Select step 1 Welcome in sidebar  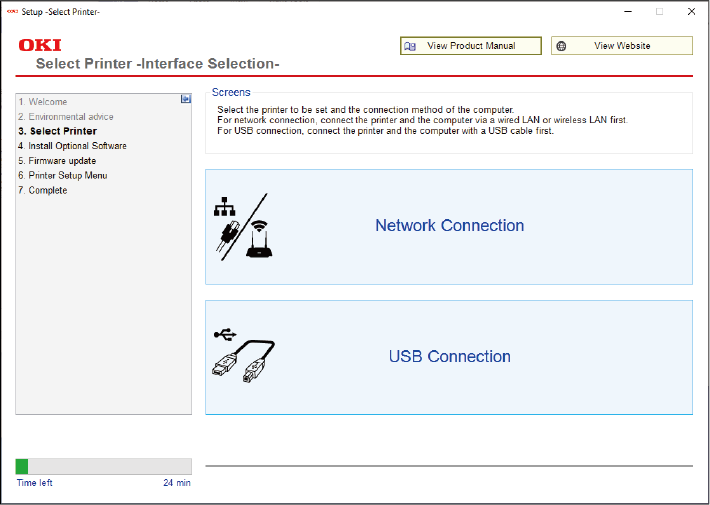pos(43,102)
